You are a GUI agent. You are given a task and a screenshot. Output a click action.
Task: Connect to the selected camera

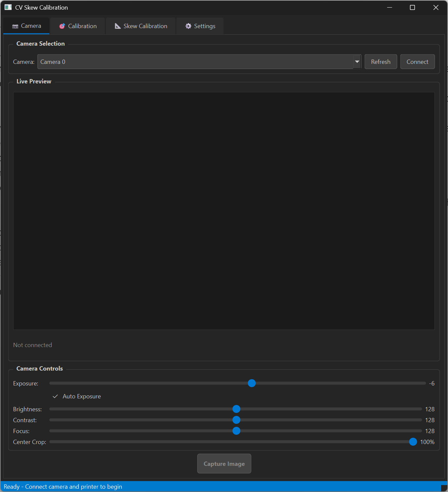tap(418, 62)
